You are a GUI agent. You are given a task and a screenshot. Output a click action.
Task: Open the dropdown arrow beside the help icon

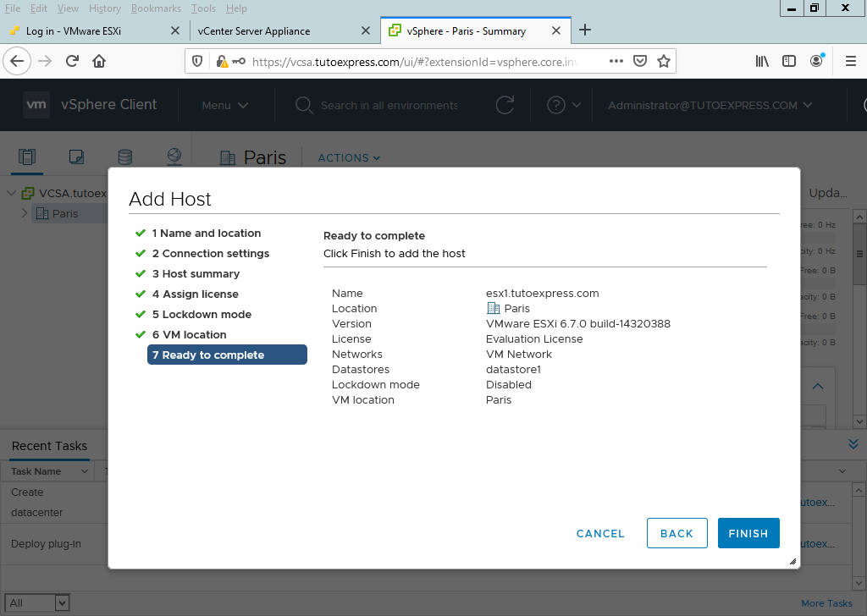click(577, 105)
